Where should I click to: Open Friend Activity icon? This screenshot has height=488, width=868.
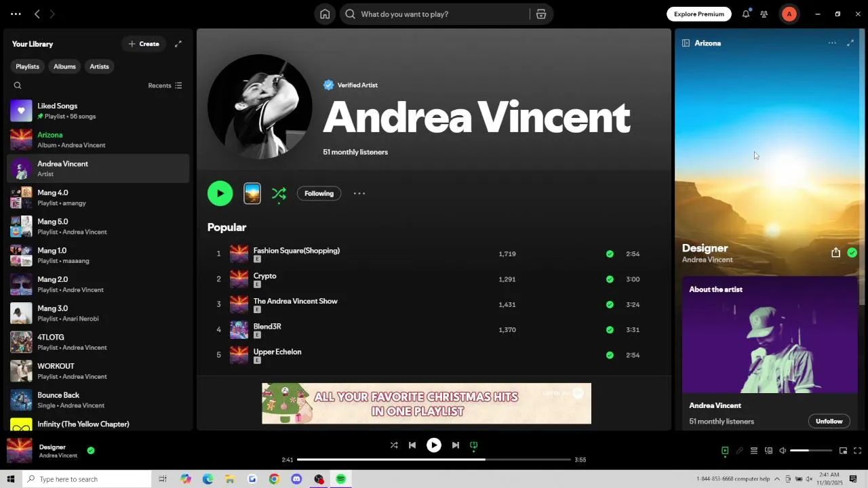tap(764, 14)
